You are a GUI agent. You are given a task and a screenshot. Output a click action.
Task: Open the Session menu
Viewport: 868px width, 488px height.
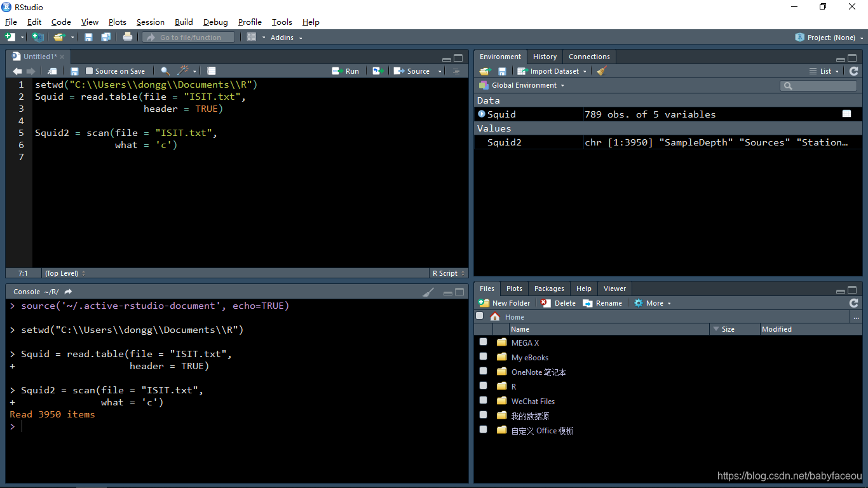tap(151, 22)
